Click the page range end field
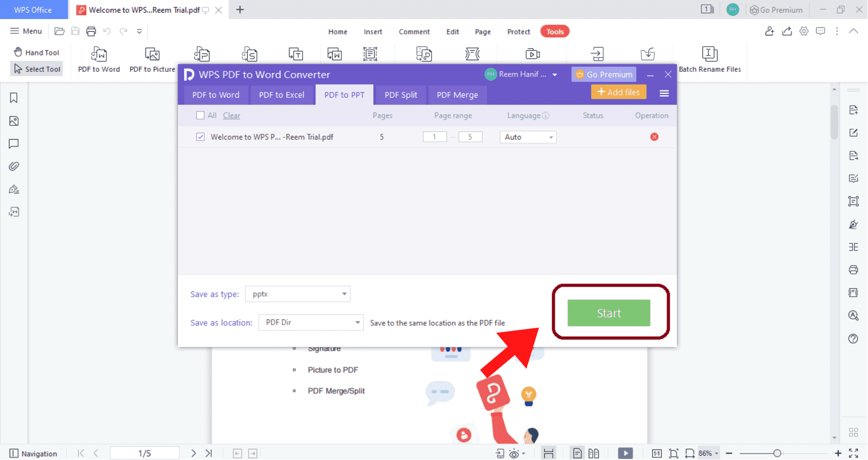Viewport: 868px width, 460px height. (470, 137)
